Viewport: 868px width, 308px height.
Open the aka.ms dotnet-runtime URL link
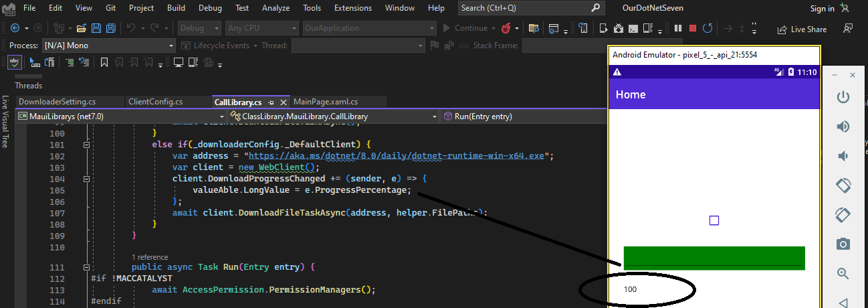397,156
